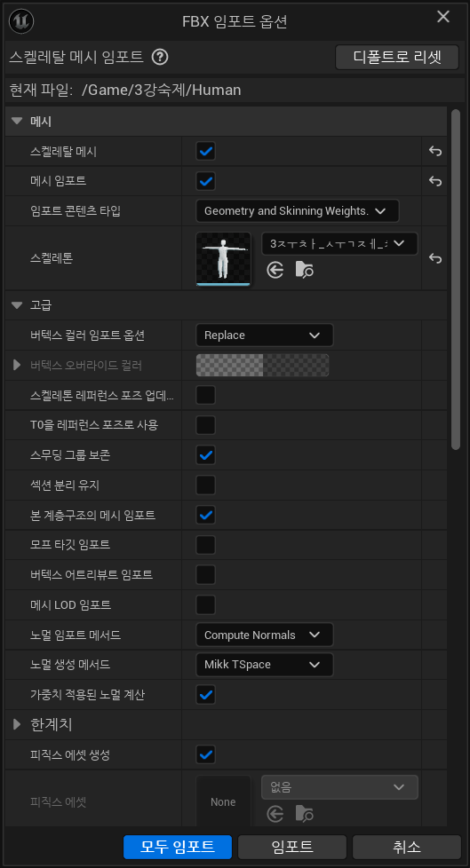Uncheck 가중치 적용된 노멀 계산
470x868 pixels.
(205, 694)
